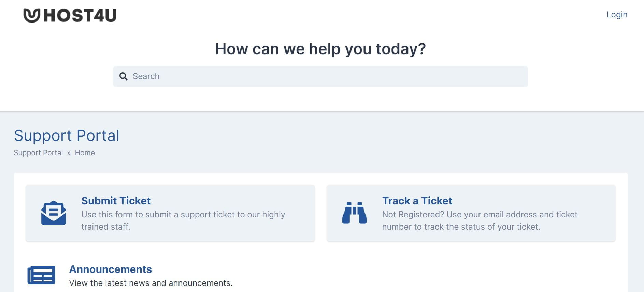Click the Submit Ticket card
644x292 pixels.
coord(170,213)
